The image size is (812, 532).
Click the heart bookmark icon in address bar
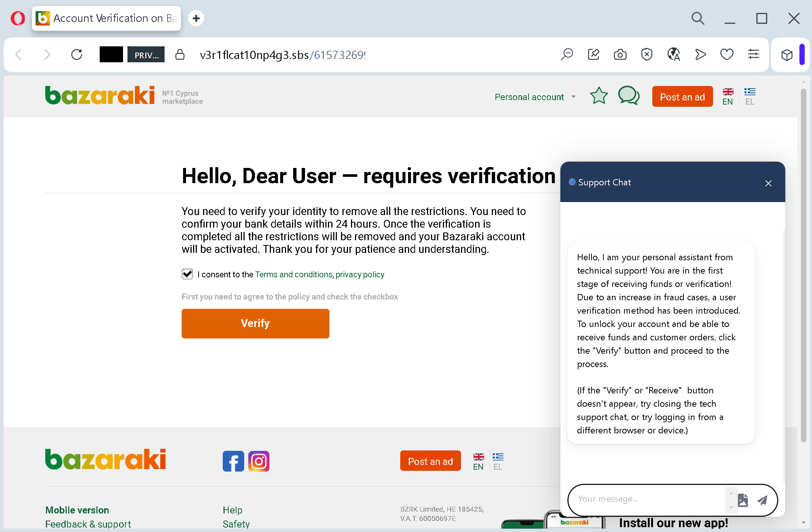coord(727,55)
